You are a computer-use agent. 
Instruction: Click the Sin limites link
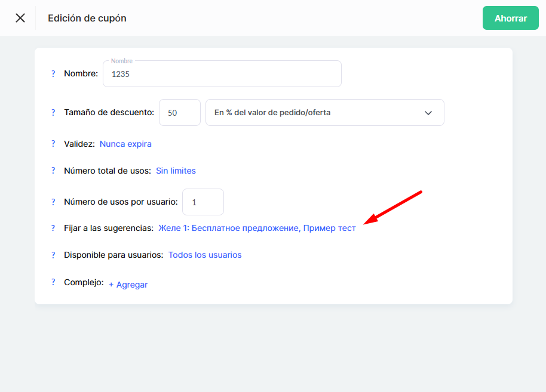(176, 171)
